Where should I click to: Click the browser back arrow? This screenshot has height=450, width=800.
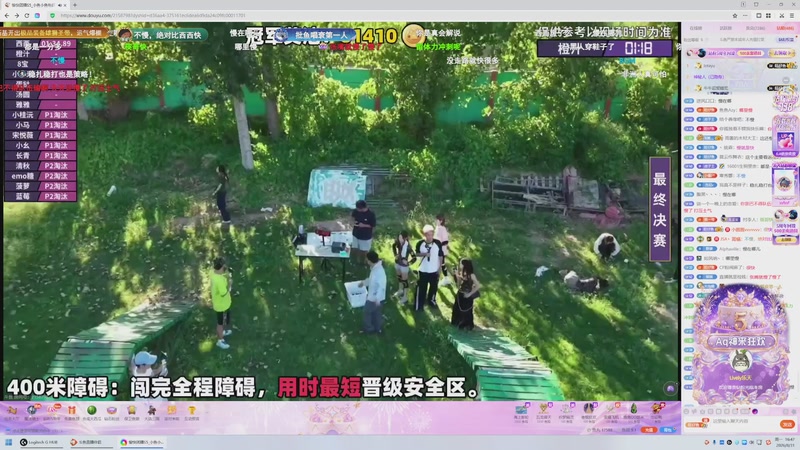7,15
